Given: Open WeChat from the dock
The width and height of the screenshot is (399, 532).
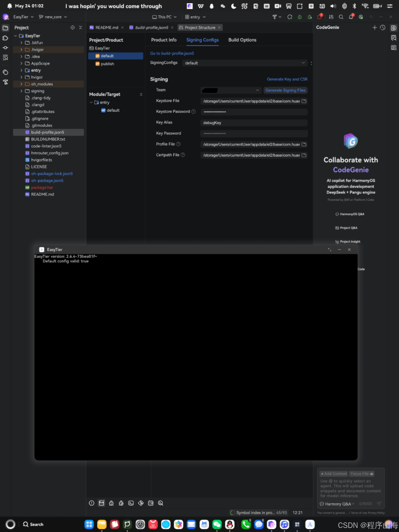Looking at the screenshot, I should pos(217,524).
